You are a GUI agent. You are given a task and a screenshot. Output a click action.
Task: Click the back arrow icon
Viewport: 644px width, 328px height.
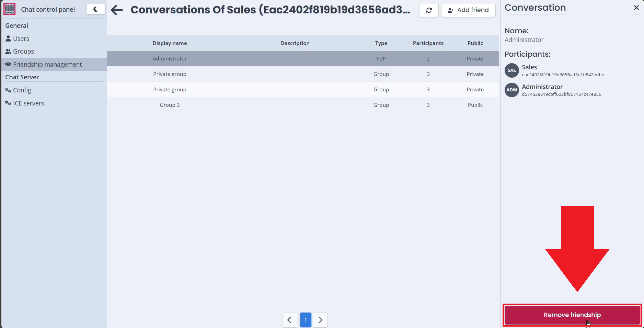click(117, 10)
